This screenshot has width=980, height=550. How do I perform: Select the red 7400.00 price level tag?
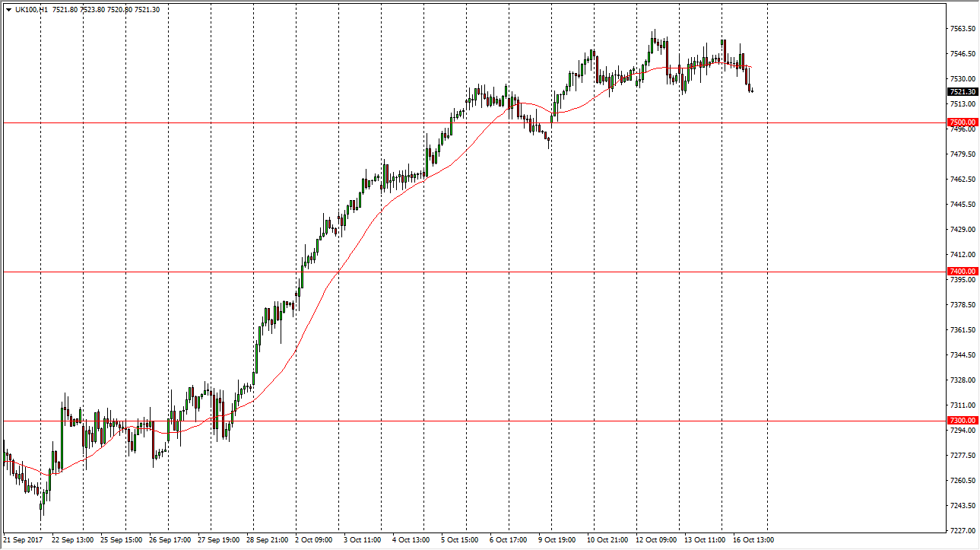pos(962,272)
